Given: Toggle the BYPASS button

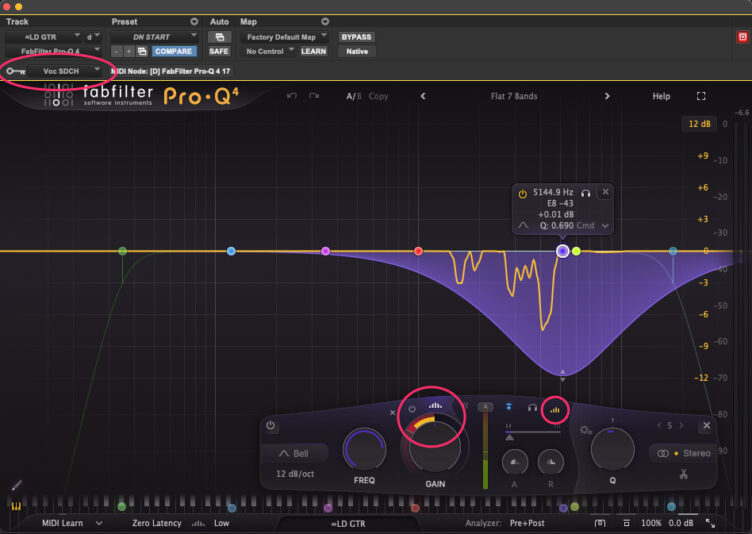Looking at the screenshot, I should point(356,37).
